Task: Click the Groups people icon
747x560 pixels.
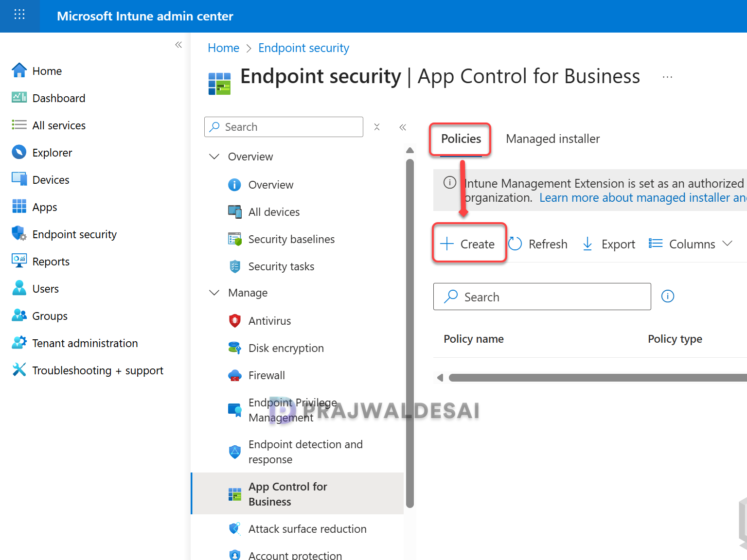Action: tap(19, 315)
